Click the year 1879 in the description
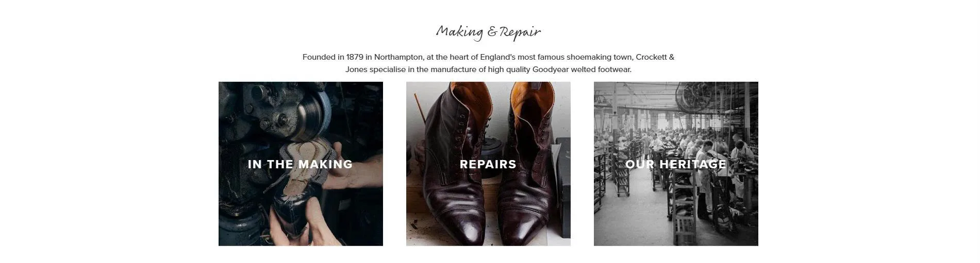This screenshot has height=263, width=980. pos(355,57)
